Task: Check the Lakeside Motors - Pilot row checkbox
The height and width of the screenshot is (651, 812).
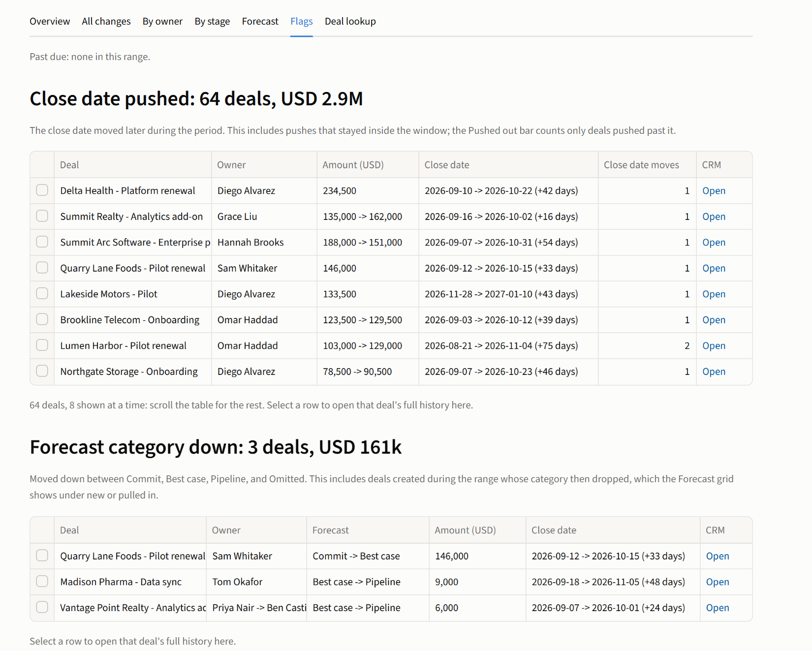Action: (x=42, y=293)
